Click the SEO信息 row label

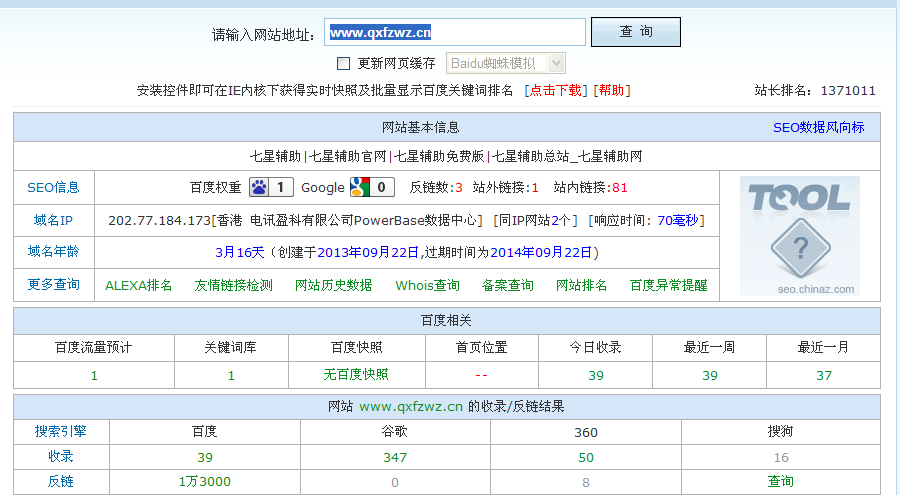tap(53, 187)
